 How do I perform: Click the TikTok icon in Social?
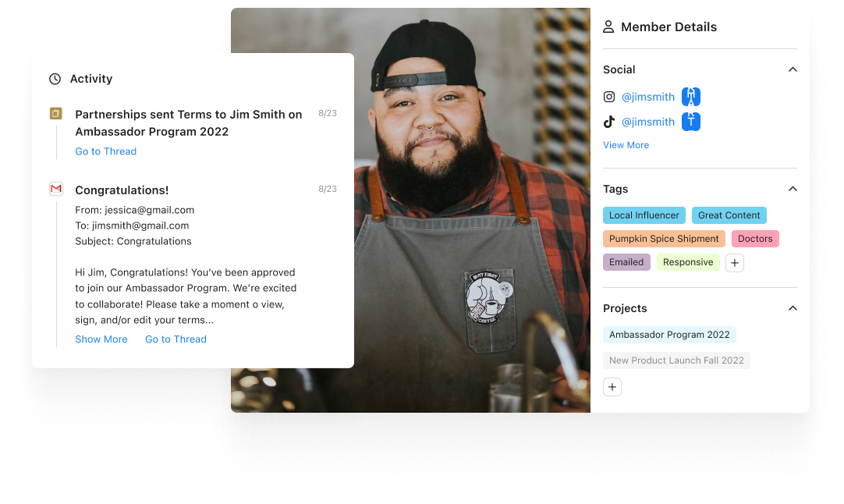click(608, 122)
